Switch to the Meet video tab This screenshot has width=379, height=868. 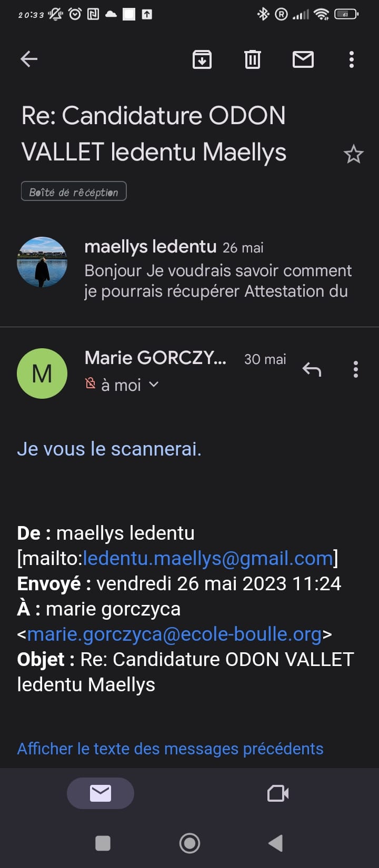pos(278,793)
